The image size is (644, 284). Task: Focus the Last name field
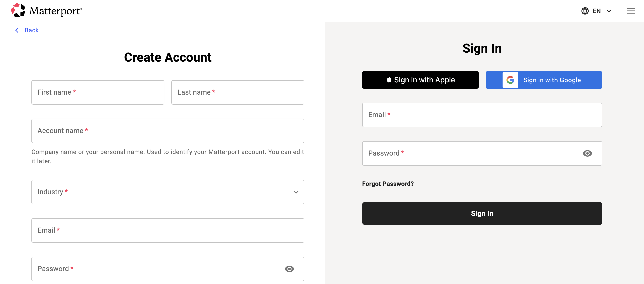[238, 92]
